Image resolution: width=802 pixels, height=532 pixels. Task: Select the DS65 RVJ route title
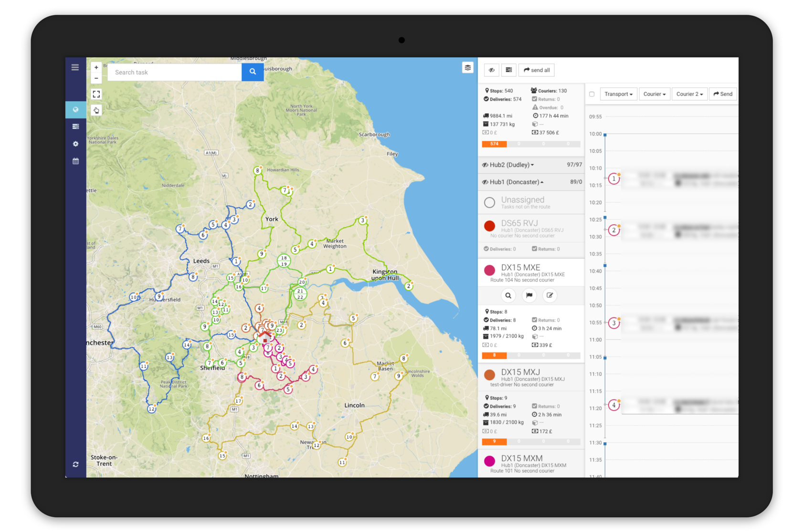[x=519, y=223]
